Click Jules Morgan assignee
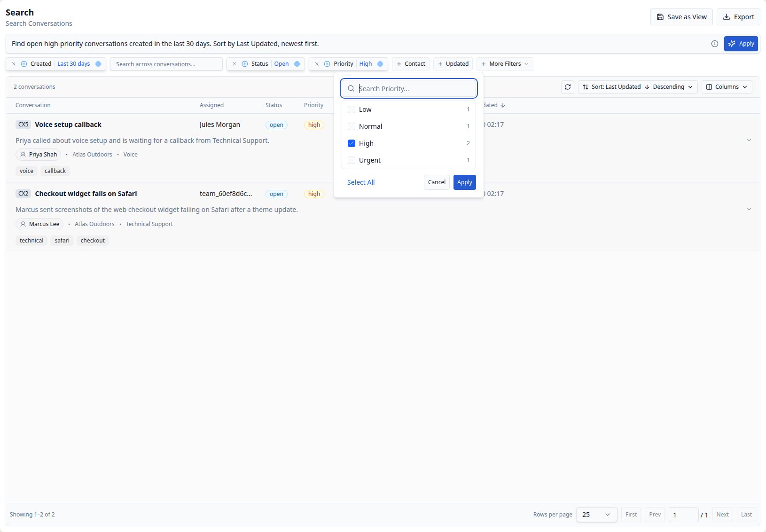 coord(220,125)
